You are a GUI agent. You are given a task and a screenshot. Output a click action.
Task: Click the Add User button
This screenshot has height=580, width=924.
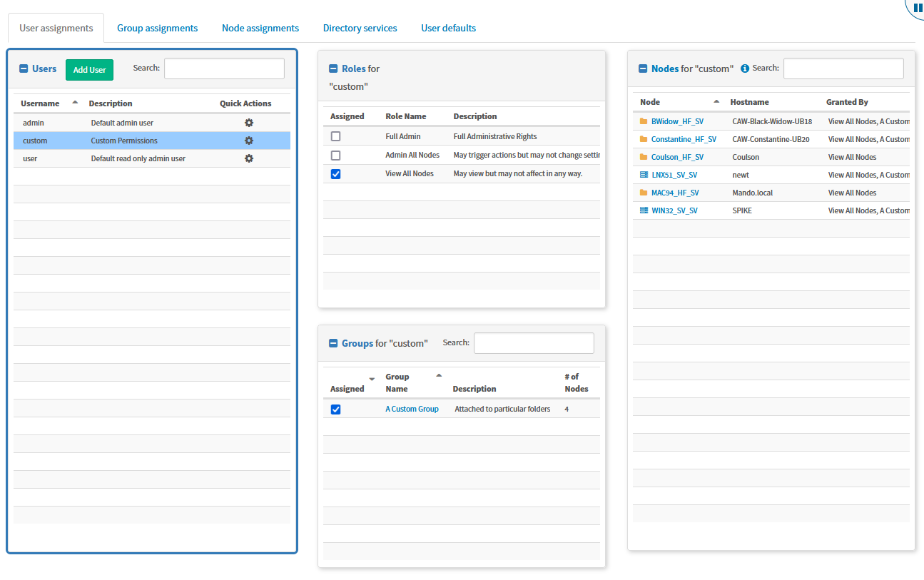pos(88,69)
